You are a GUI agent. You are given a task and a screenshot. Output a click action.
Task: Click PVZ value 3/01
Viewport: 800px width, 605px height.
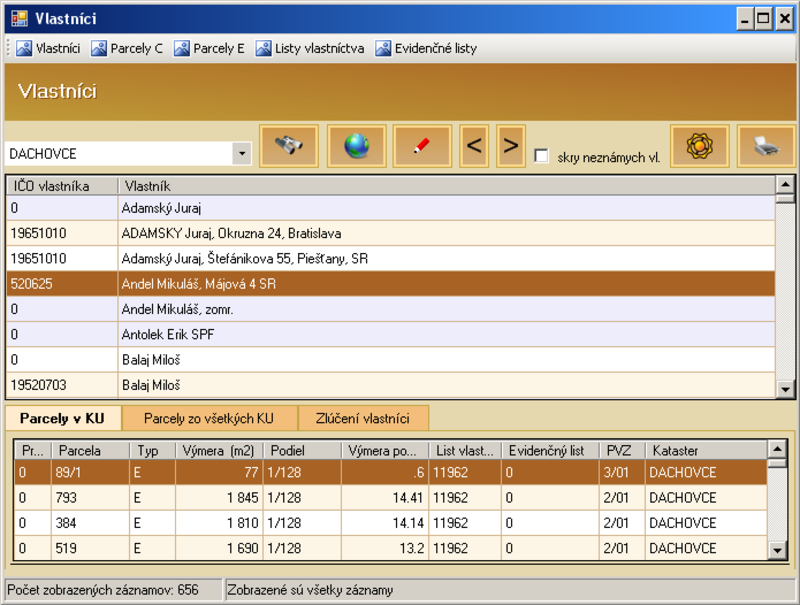(x=622, y=472)
